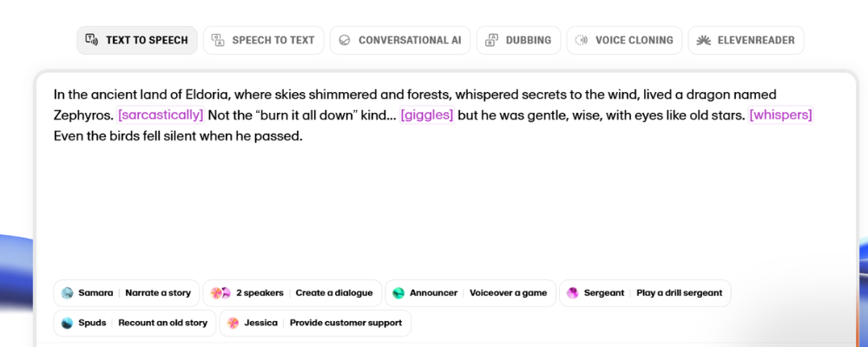Click the Dubbing icon
This screenshot has width=868, height=347.
tap(491, 40)
